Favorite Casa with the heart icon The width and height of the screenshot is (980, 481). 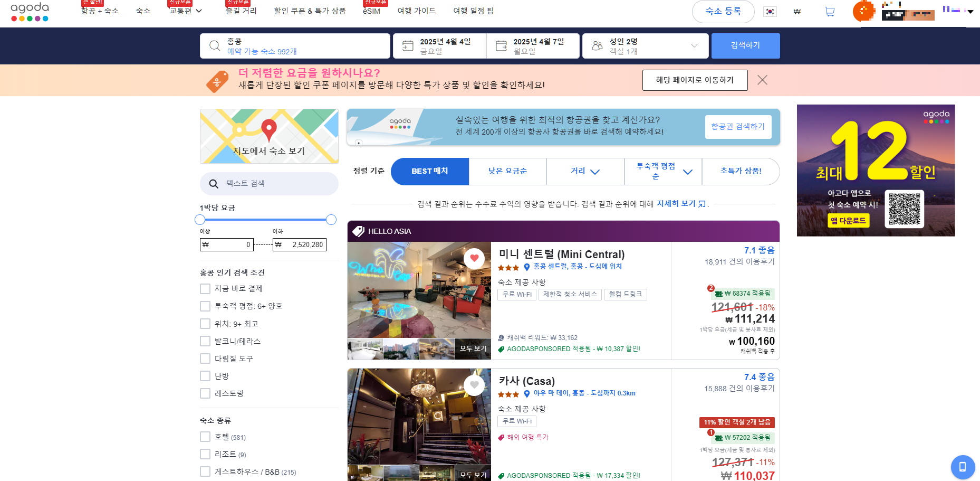click(474, 385)
